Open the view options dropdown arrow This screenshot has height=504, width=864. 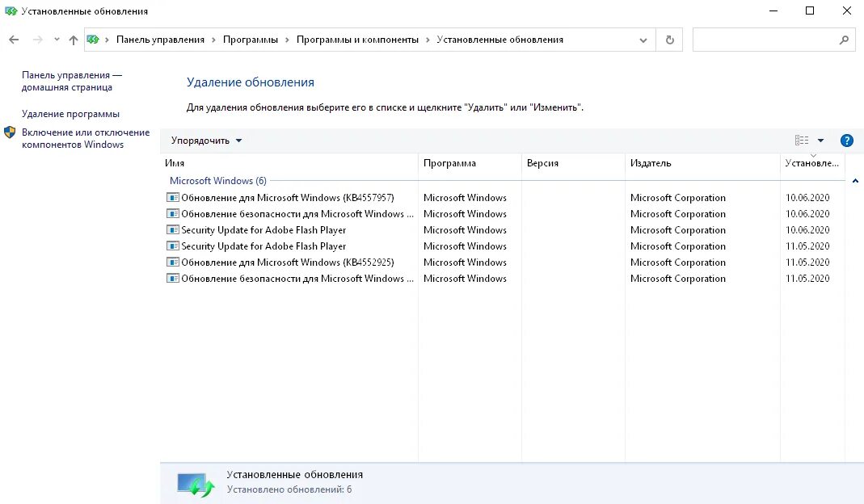tap(820, 141)
